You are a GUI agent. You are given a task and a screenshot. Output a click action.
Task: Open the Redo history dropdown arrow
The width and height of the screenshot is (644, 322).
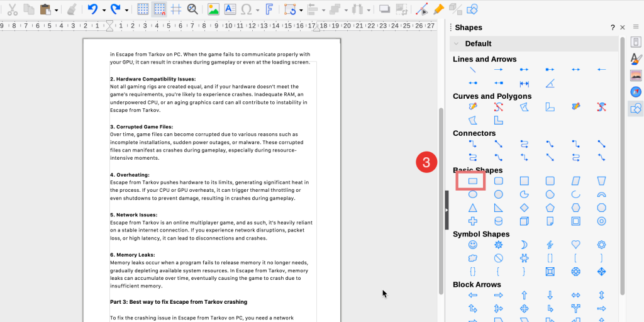coord(126,10)
